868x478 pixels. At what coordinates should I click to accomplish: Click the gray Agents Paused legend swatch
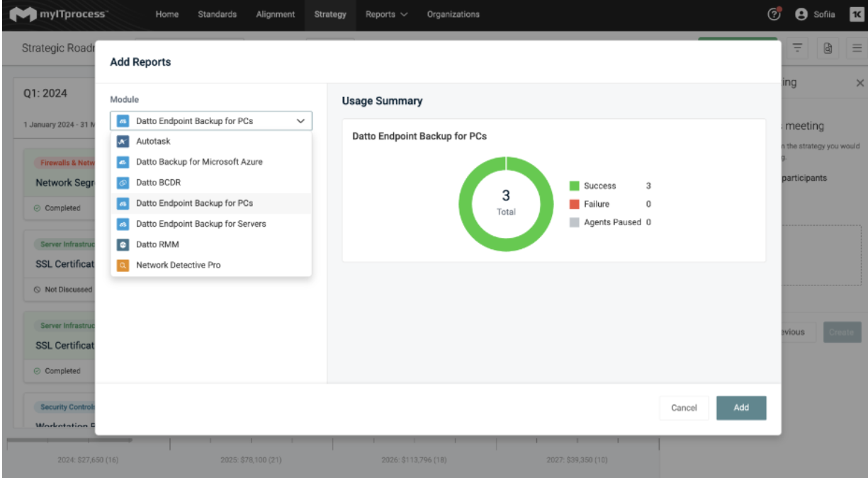[575, 222]
